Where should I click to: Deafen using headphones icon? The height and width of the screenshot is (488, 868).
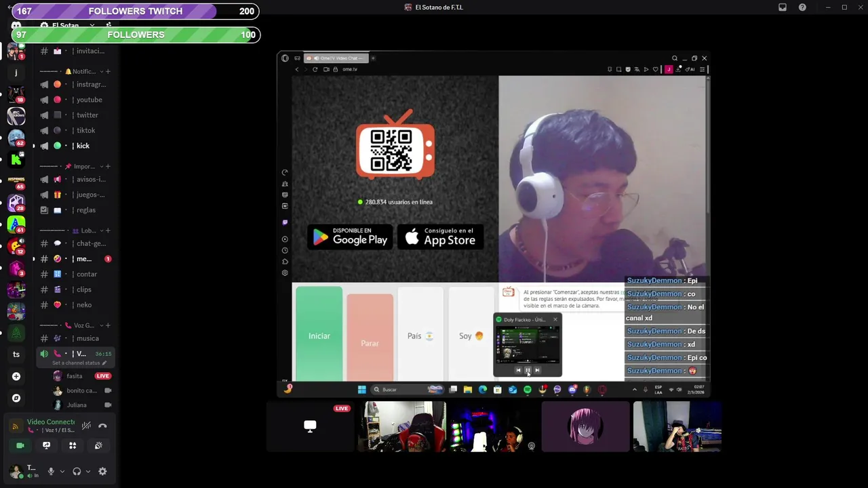pos(77,471)
